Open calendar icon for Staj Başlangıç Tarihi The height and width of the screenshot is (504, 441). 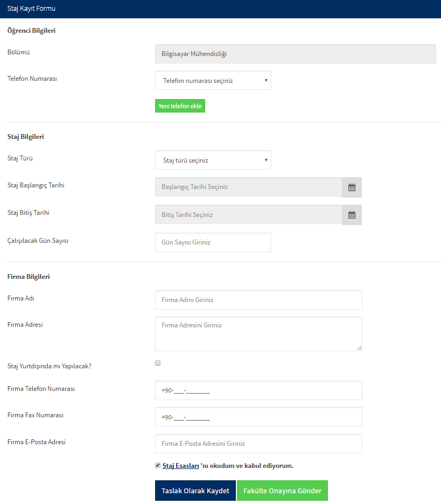click(x=352, y=187)
